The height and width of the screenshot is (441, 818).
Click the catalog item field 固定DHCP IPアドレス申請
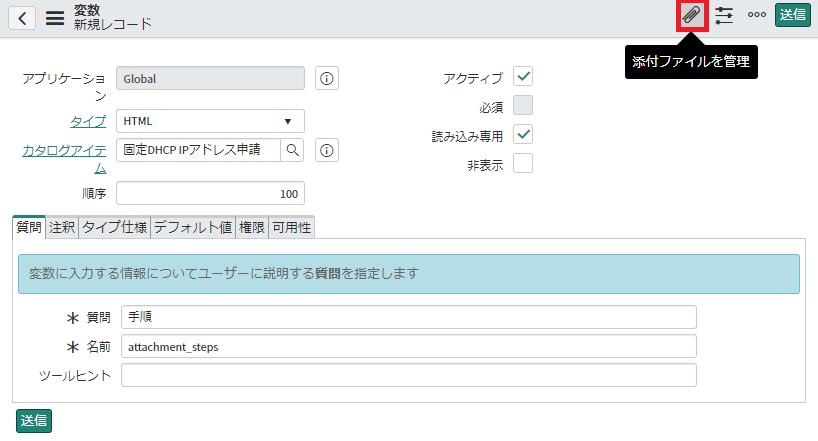(x=198, y=150)
